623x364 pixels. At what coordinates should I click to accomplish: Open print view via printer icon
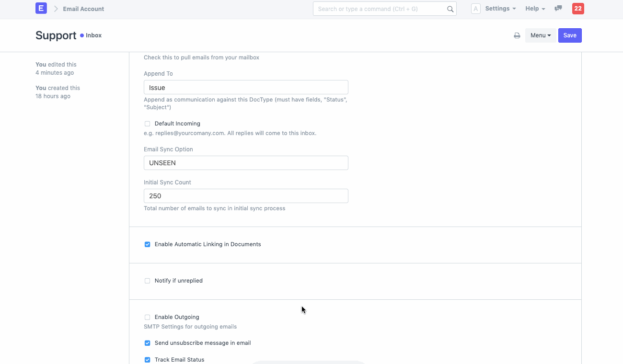pos(517,35)
